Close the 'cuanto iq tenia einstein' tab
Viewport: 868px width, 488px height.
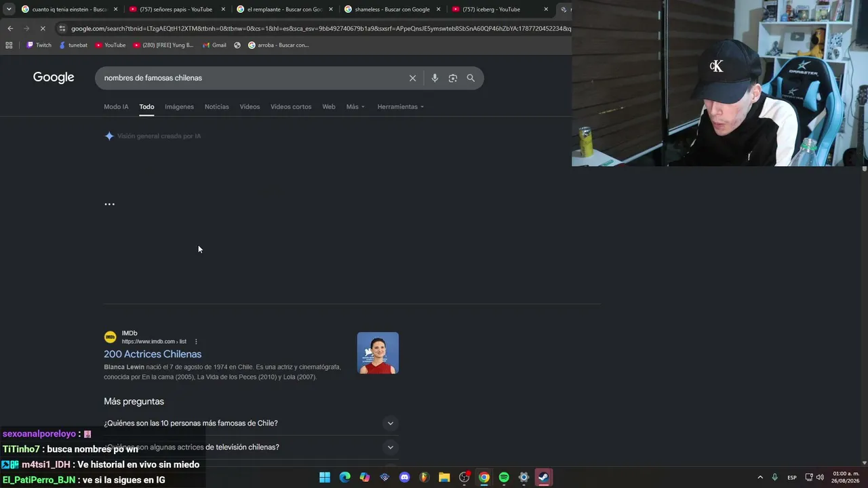pyautogui.click(x=115, y=9)
